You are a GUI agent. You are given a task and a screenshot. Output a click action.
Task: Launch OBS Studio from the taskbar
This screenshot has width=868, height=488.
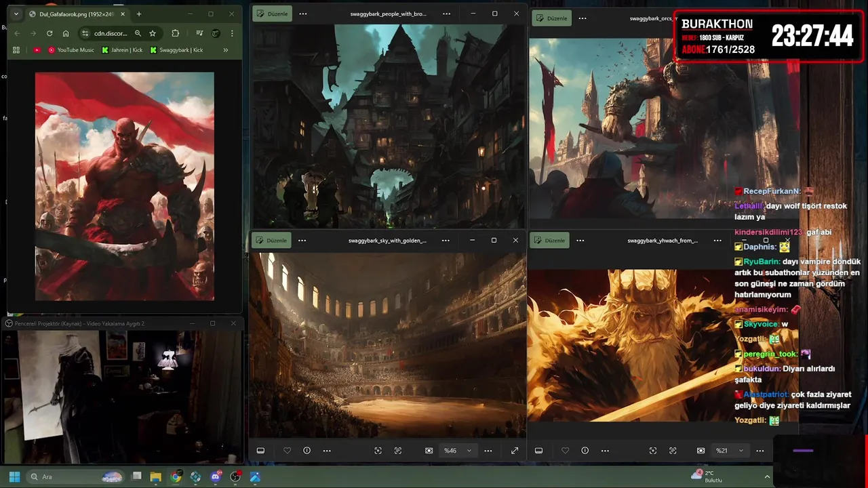click(x=235, y=476)
